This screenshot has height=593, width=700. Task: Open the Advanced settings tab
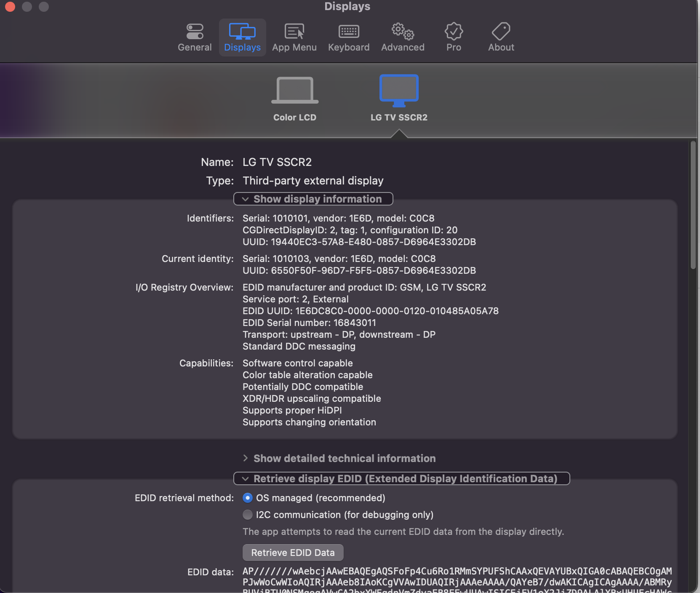coord(403,37)
